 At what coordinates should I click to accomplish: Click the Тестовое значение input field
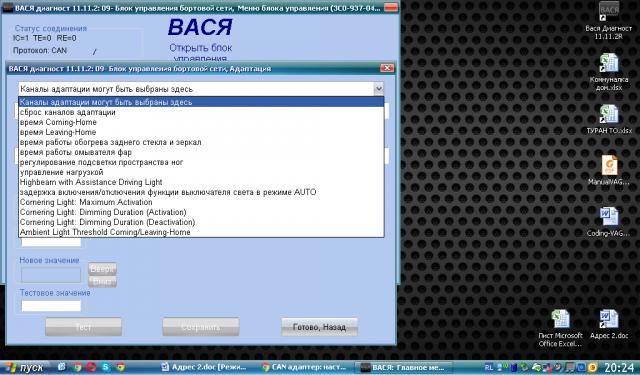click(51, 306)
